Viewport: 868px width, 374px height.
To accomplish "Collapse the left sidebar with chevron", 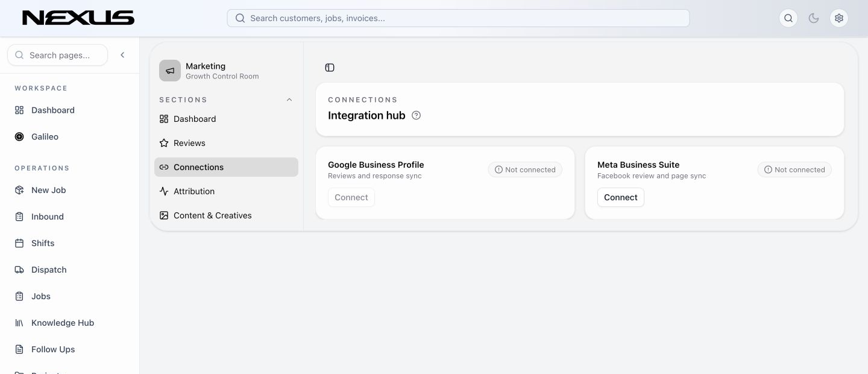I will click(x=122, y=55).
